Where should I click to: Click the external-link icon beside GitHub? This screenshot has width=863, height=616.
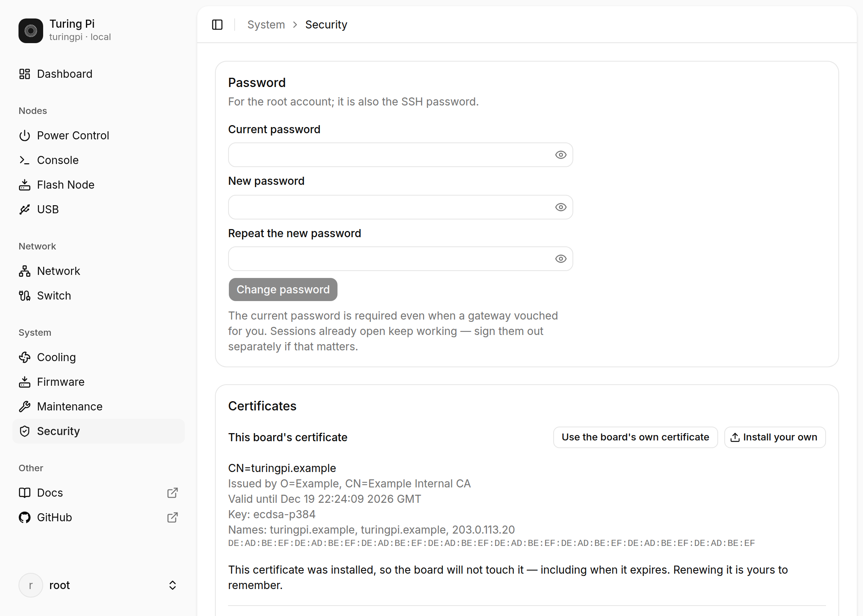173,517
